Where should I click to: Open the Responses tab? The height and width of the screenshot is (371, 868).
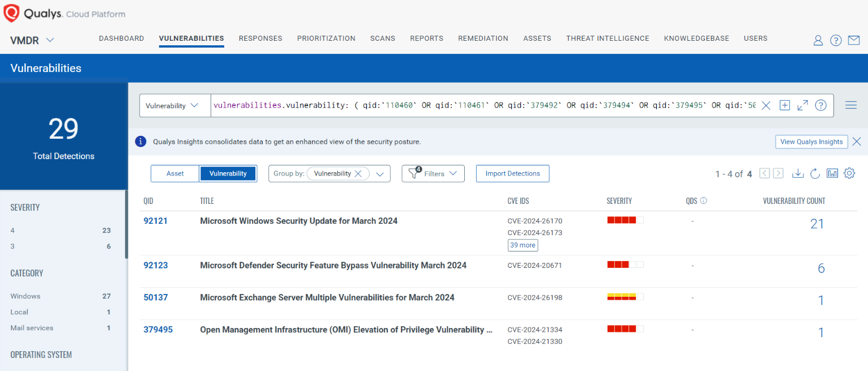point(260,39)
